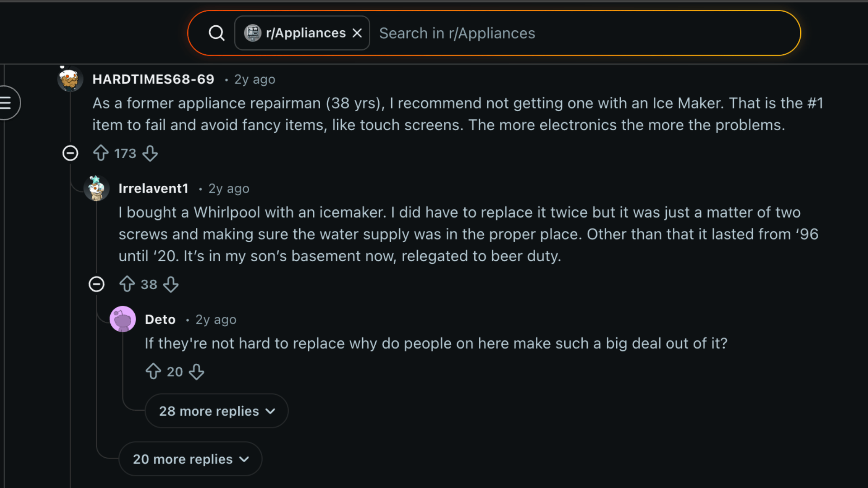Click Deto's username

click(160, 319)
